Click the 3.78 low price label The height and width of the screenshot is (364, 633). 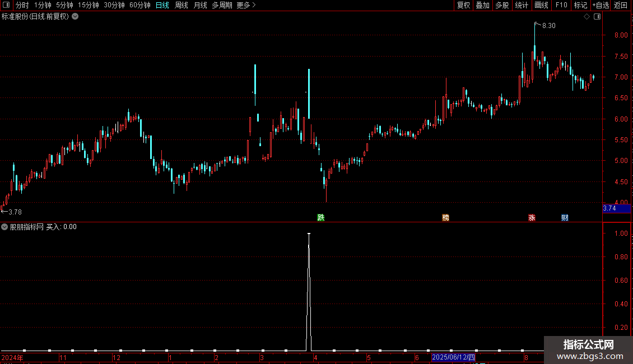(15, 212)
